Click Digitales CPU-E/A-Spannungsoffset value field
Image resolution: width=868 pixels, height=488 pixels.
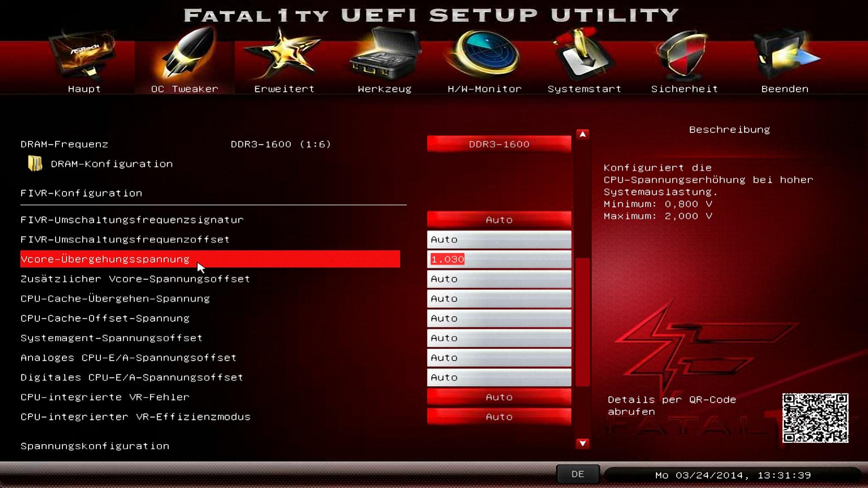tap(499, 377)
